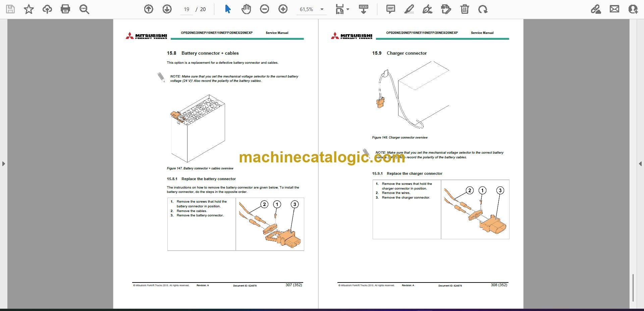
Task: Expand the left navigation pane arrow
Action: [x=3, y=164]
